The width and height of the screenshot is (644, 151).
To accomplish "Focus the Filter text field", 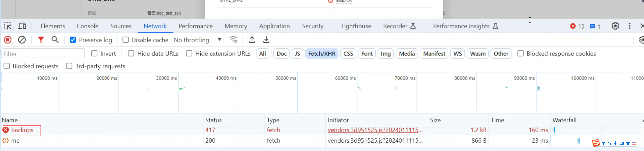I will pos(43,54).
